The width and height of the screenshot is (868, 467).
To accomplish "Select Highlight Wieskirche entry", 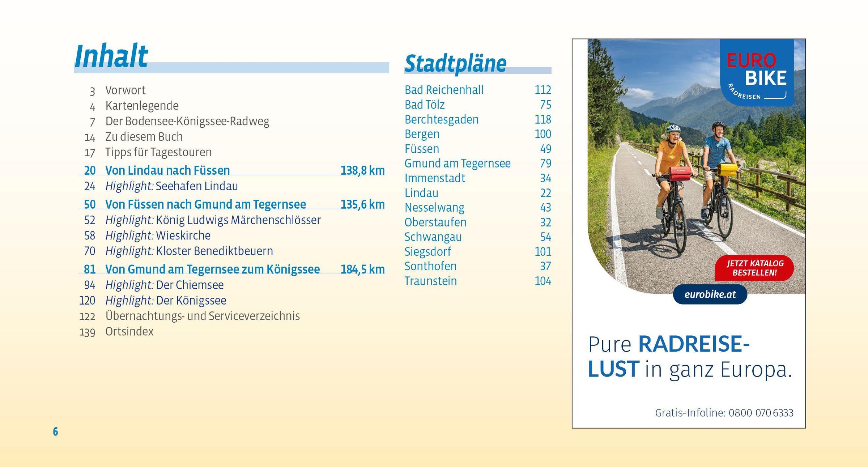I will (x=158, y=235).
